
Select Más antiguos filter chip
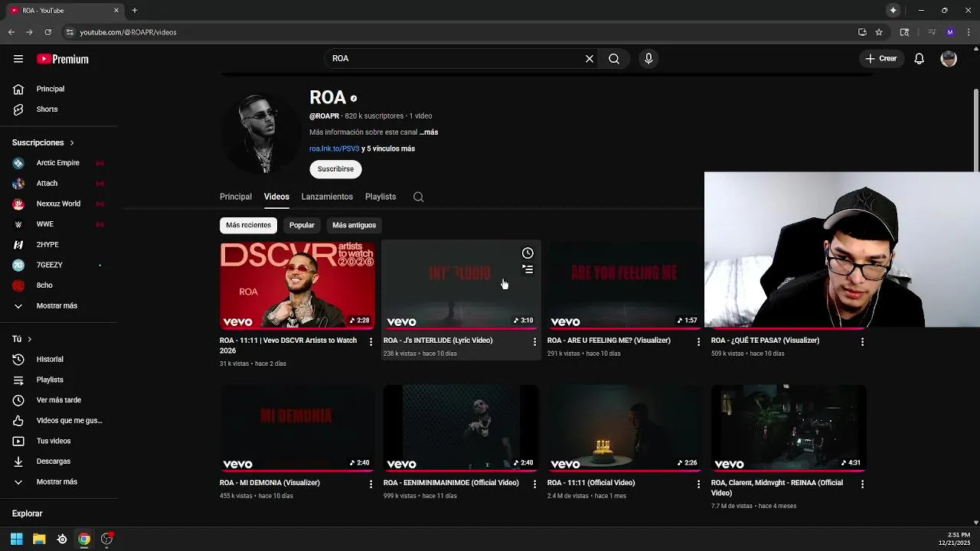(x=354, y=225)
